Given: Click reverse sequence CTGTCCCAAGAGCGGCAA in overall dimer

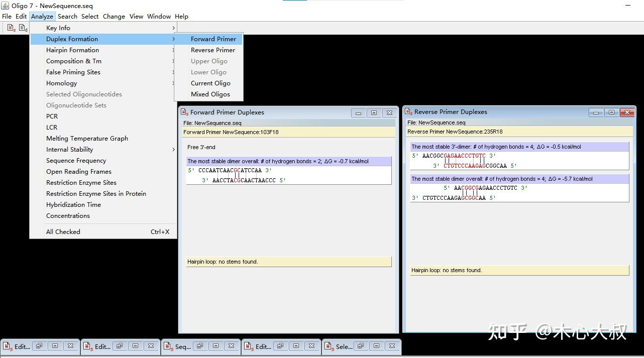Looking at the screenshot, I should [454, 198].
